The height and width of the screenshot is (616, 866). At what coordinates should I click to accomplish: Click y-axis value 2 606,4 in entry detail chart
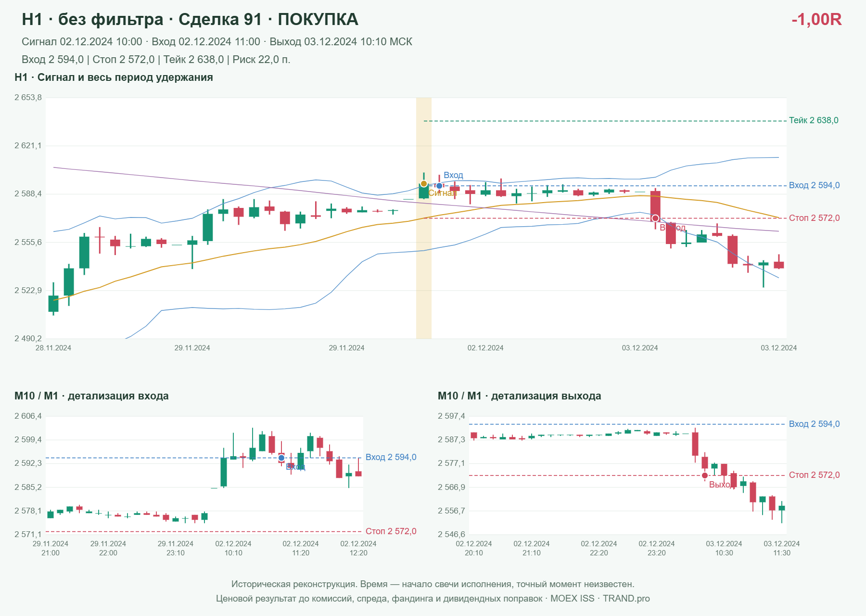click(x=28, y=416)
